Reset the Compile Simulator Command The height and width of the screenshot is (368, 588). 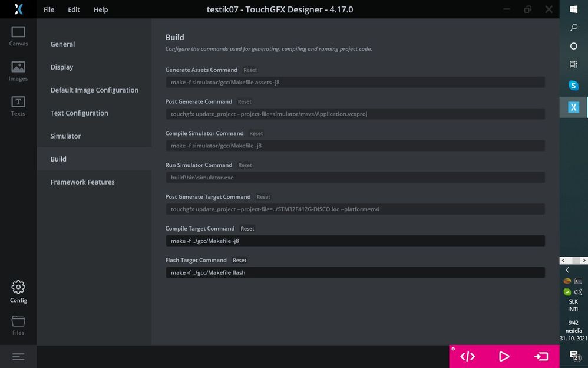(256, 133)
